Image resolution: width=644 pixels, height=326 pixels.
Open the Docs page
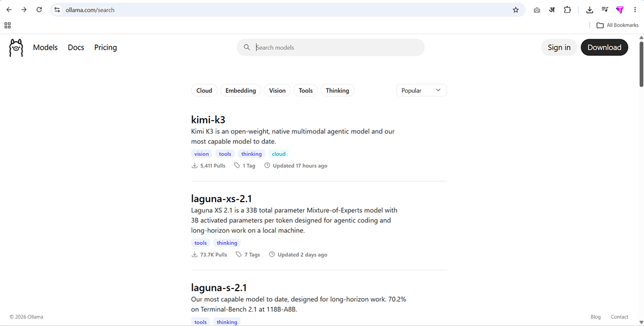tap(76, 47)
